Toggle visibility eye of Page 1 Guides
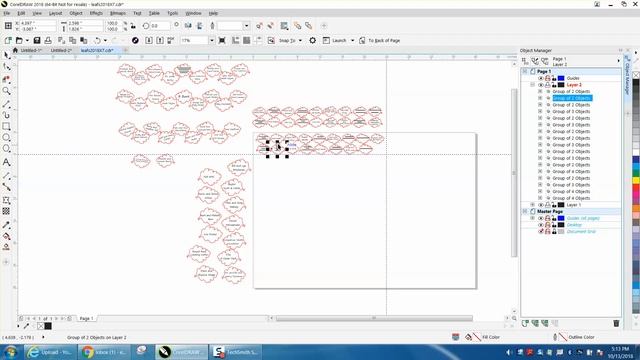The image size is (640, 360). click(x=540, y=78)
